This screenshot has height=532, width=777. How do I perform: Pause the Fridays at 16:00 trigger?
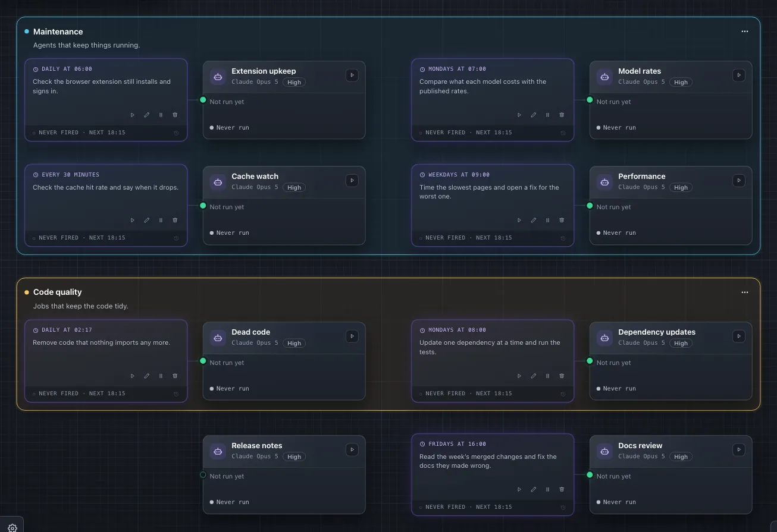click(x=547, y=489)
